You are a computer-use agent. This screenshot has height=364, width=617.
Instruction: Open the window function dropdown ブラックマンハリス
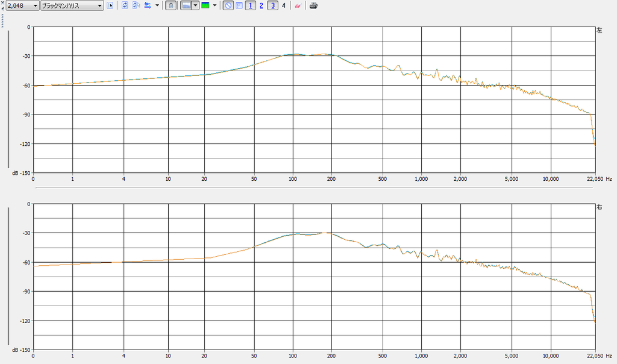(x=72, y=5)
